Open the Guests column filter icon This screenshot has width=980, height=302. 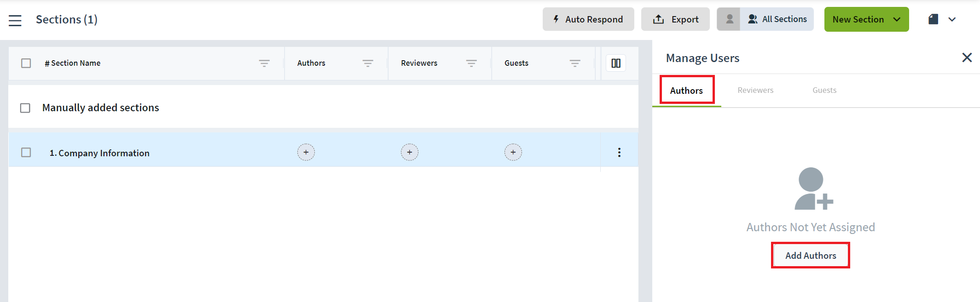[575, 63]
